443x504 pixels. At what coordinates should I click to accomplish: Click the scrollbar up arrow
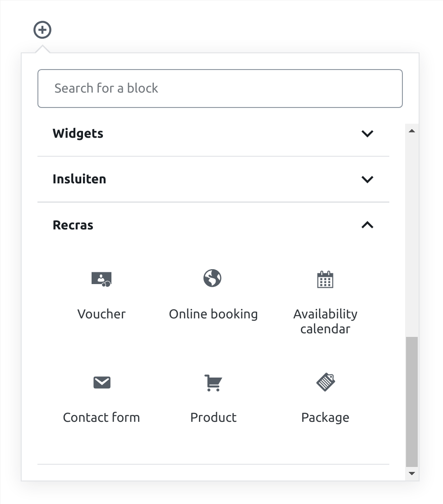click(x=412, y=131)
